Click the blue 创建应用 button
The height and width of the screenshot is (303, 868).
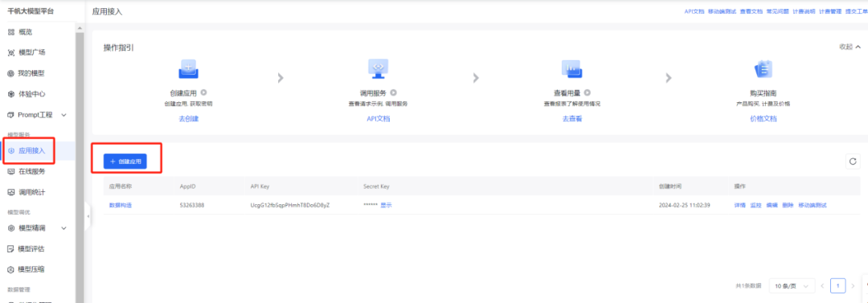[125, 162]
